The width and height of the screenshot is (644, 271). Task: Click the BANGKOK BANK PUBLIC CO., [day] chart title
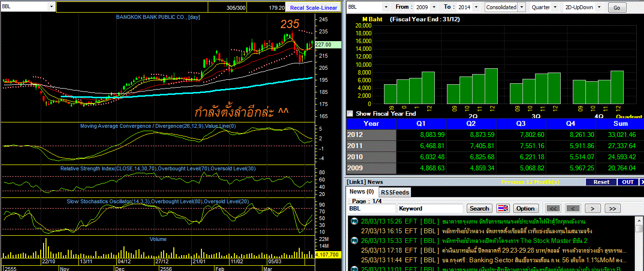(158, 17)
